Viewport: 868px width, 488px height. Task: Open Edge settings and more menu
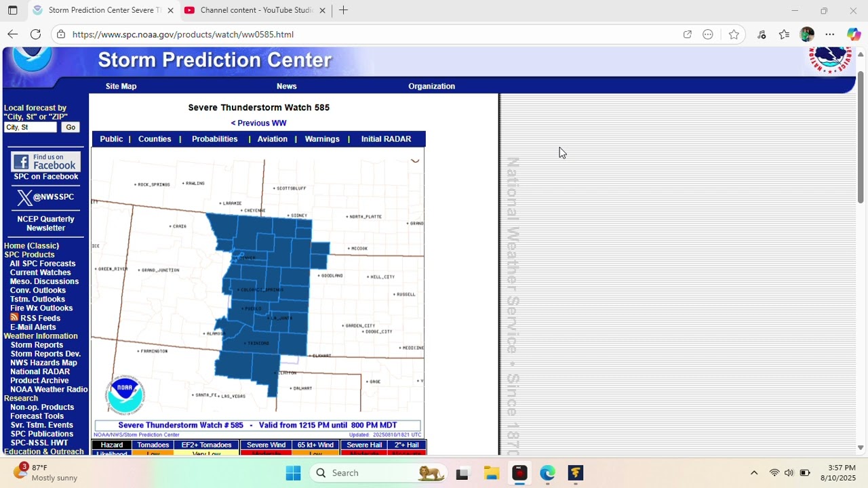pos(829,34)
